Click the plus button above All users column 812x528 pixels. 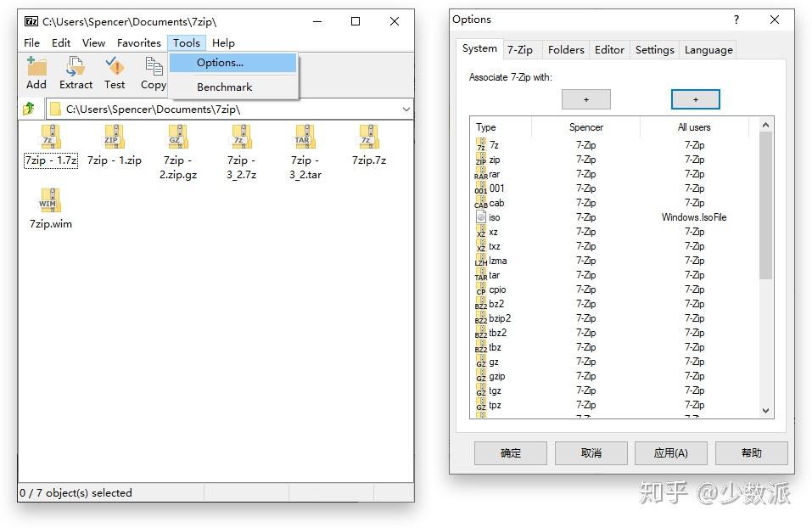(696, 99)
